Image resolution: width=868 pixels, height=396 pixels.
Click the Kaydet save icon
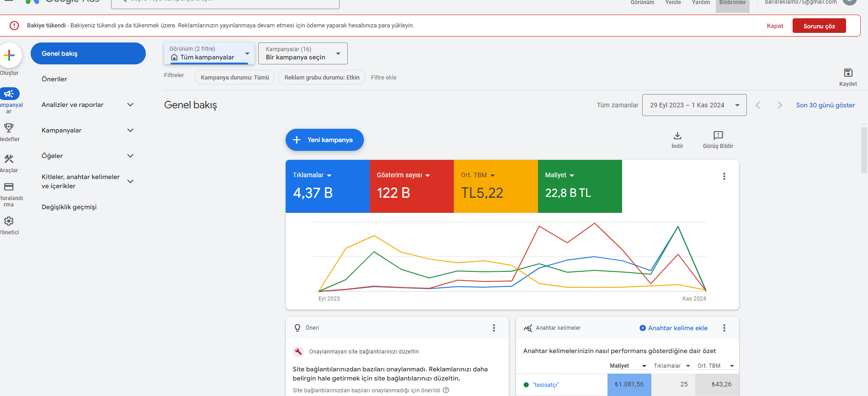pos(848,73)
